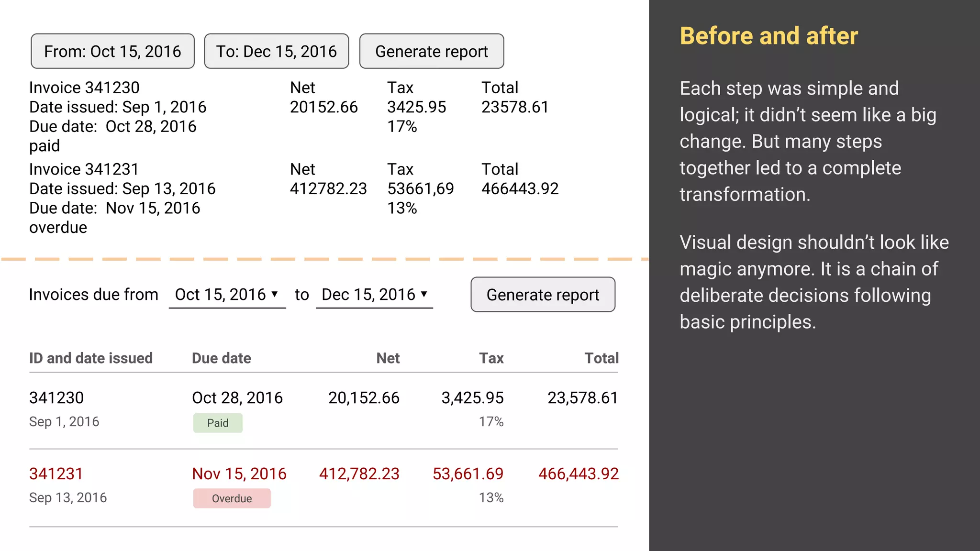Image resolution: width=980 pixels, height=551 pixels.
Task: Sort by the Due date column header
Action: point(221,358)
